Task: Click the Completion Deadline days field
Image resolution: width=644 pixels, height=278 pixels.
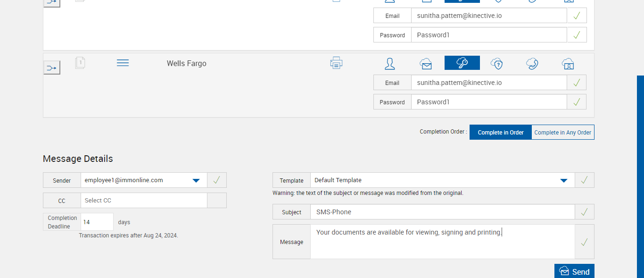Action: [x=97, y=222]
